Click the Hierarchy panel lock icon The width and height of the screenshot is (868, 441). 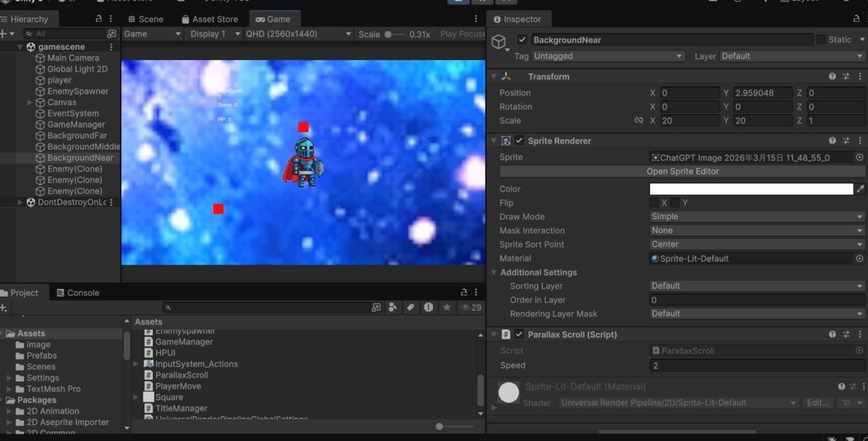coord(99,19)
